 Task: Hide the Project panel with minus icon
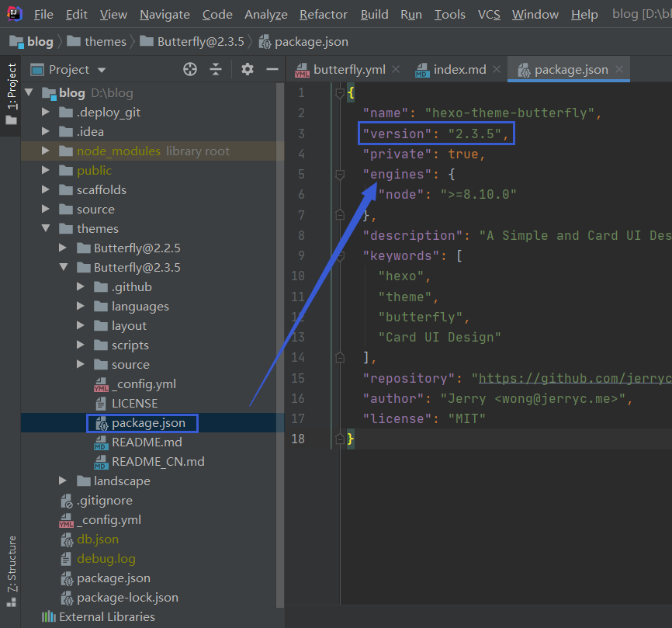pos(272,69)
